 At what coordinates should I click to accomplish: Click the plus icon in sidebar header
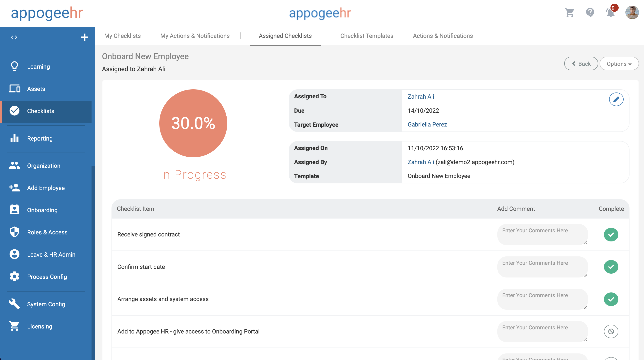point(85,37)
